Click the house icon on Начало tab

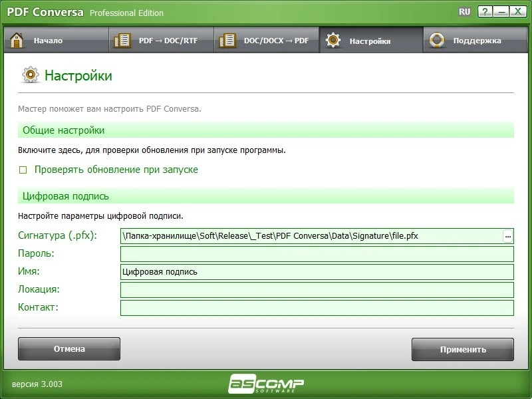point(16,40)
